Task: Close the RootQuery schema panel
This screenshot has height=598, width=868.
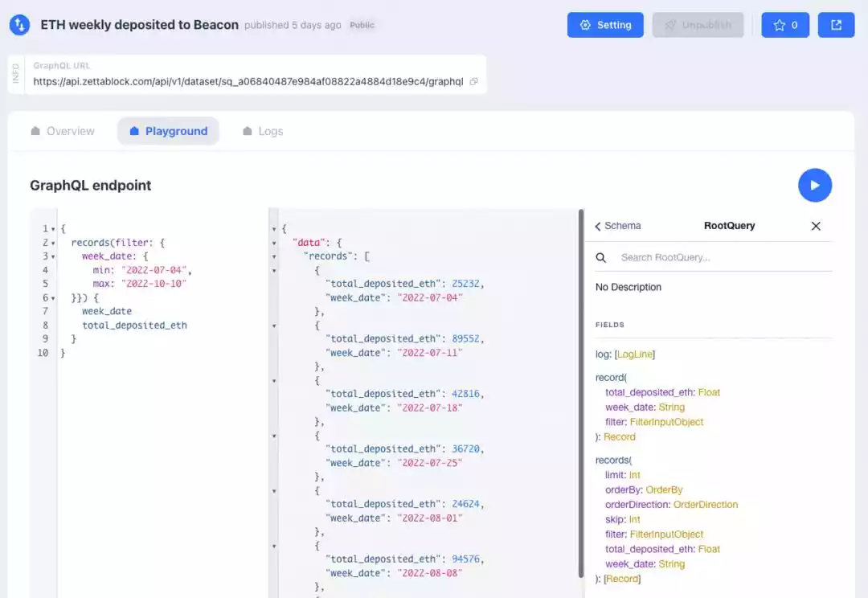Action: (816, 226)
